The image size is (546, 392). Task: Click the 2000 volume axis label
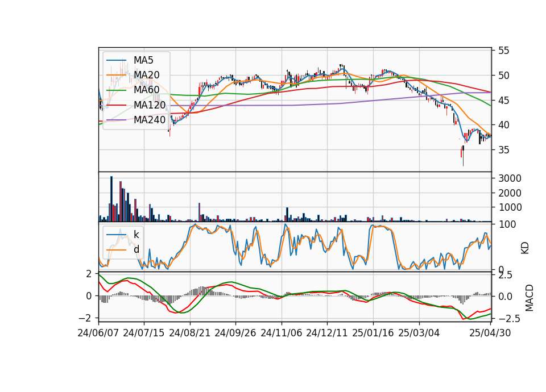click(x=510, y=193)
